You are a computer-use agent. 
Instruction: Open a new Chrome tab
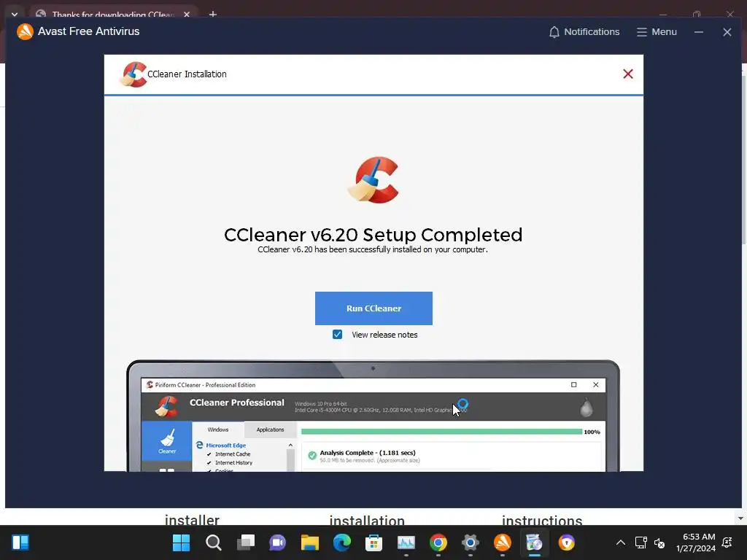[x=213, y=15]
